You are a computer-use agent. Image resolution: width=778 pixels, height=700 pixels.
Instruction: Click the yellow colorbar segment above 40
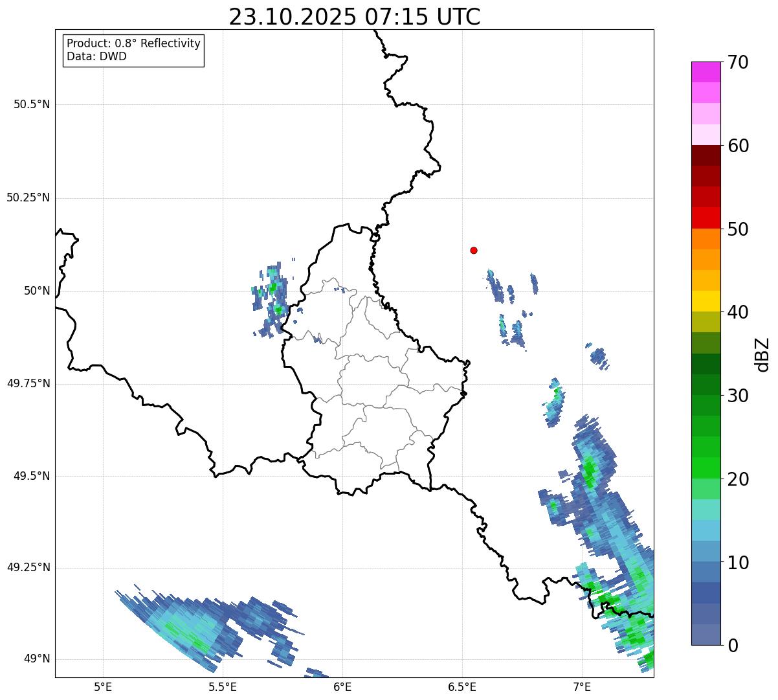(x=706, y=301)
